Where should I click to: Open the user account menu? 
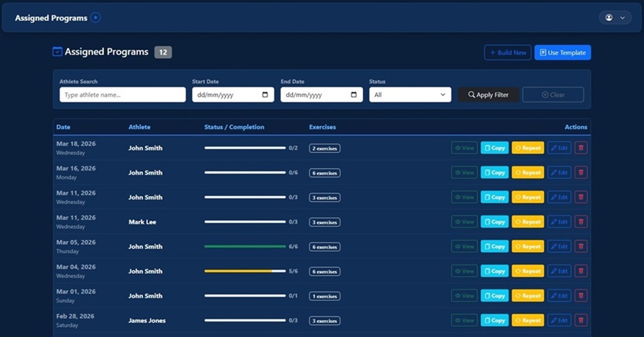click(x=615, y=17)
